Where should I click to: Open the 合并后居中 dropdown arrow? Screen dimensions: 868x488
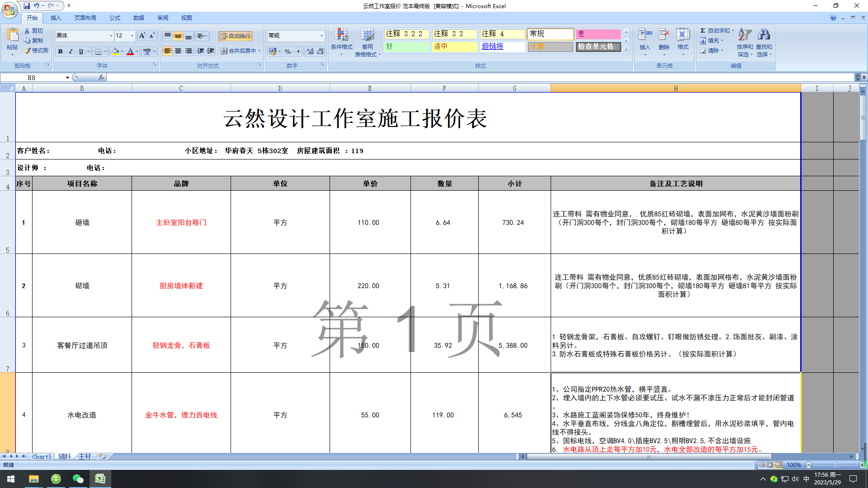[259, 51]
